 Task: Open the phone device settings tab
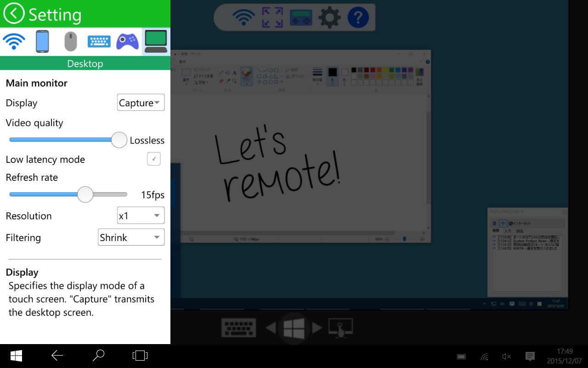(42, 41)
